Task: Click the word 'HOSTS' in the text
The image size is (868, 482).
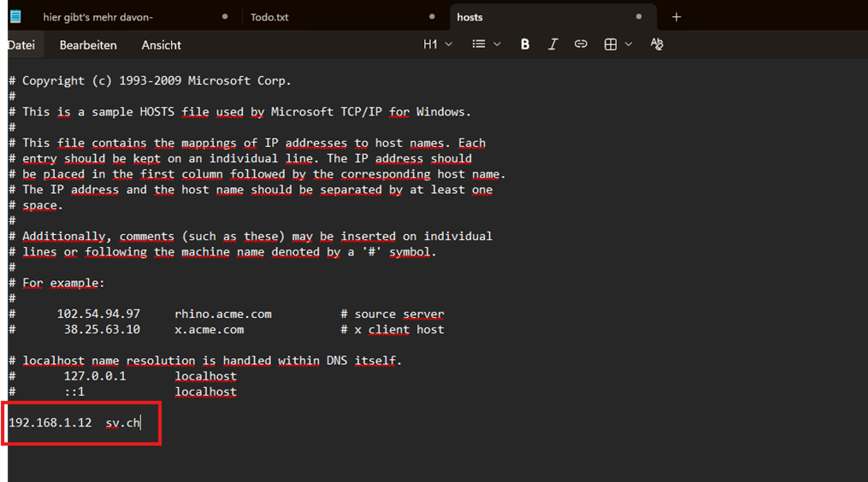Action: coord(156,112)
